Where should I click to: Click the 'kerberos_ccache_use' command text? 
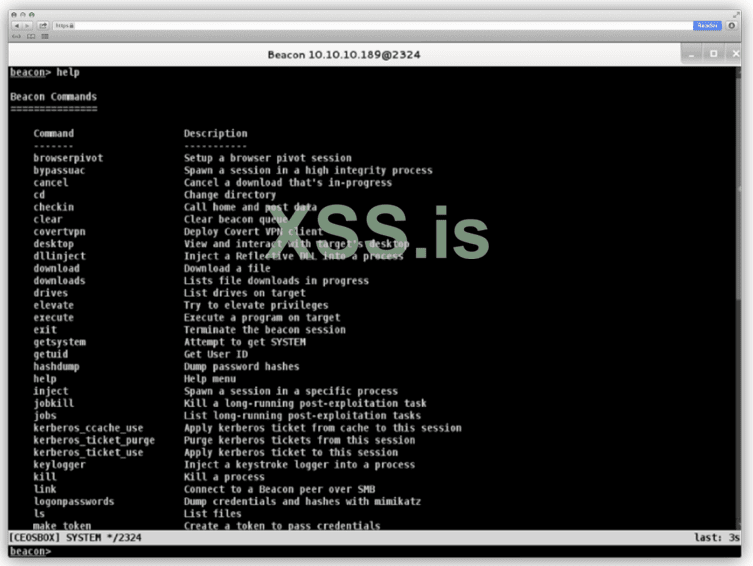coord(88,428)
